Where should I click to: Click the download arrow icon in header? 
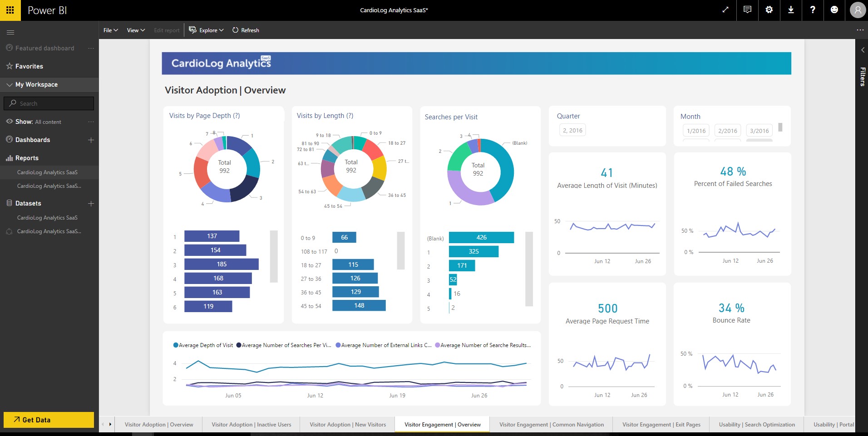click(x=791, y=10)
